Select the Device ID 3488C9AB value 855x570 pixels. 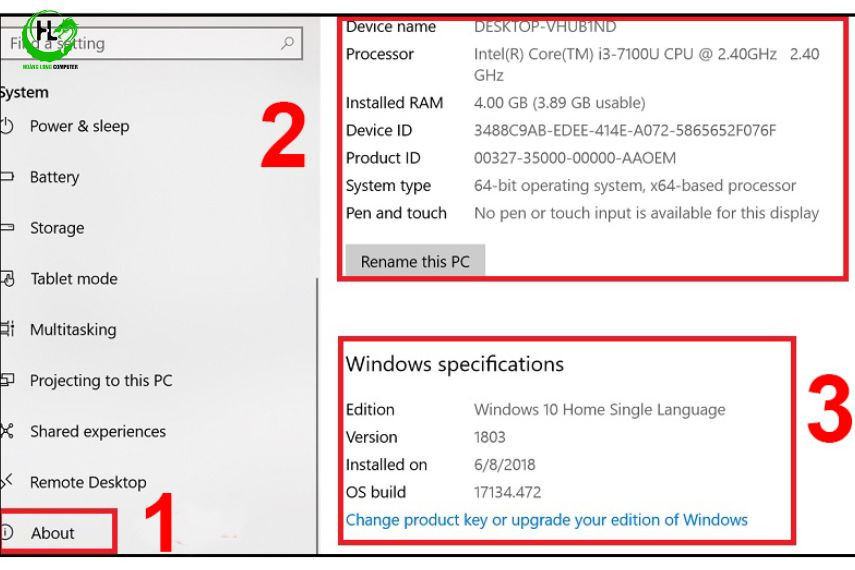coord(625,130)
